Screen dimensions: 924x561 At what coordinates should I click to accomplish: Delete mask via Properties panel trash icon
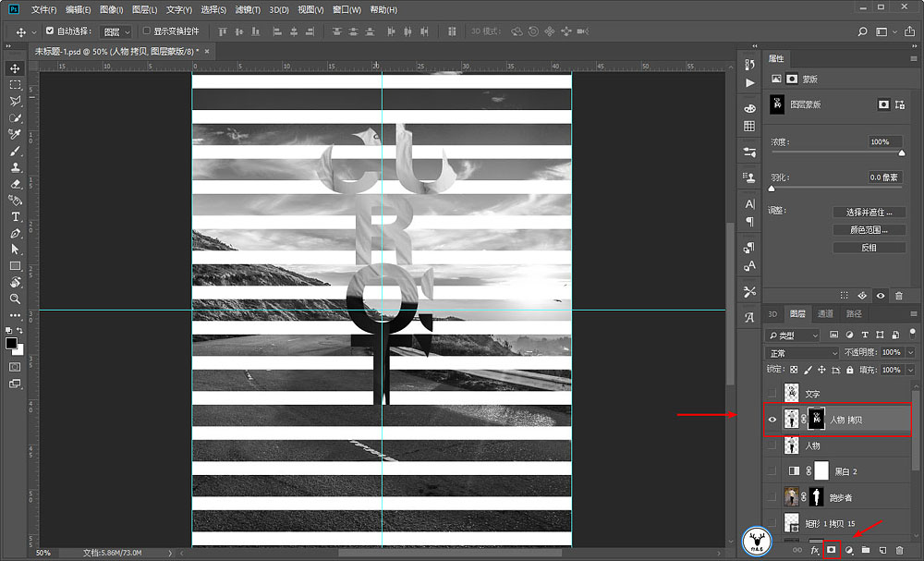pyautogui.click(x=899, y=296)
